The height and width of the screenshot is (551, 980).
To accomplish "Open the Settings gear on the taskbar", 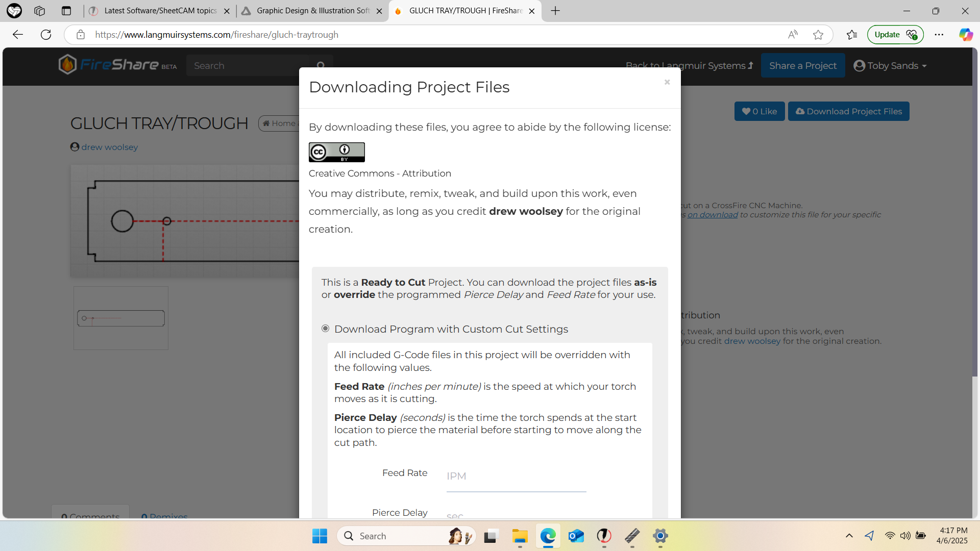I will pos(660,536).
